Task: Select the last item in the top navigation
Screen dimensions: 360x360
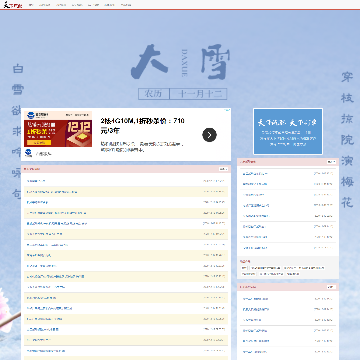Action: [126, 5]
